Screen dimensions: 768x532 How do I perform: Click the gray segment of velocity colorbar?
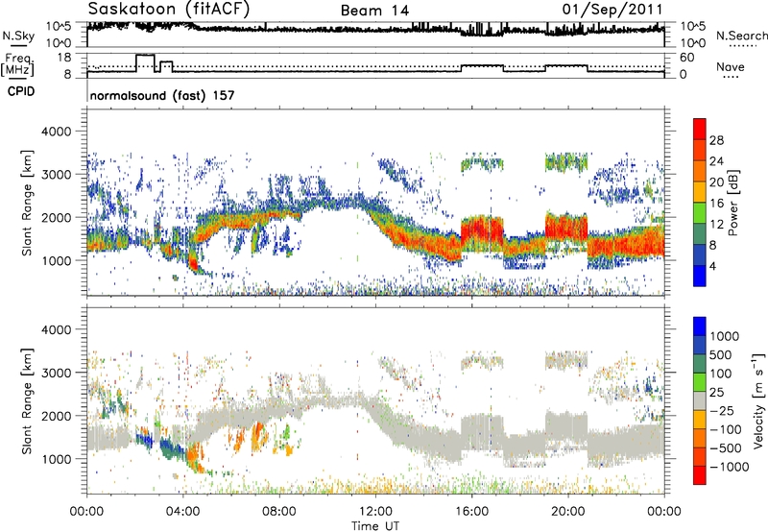click(x=700, y=400)
